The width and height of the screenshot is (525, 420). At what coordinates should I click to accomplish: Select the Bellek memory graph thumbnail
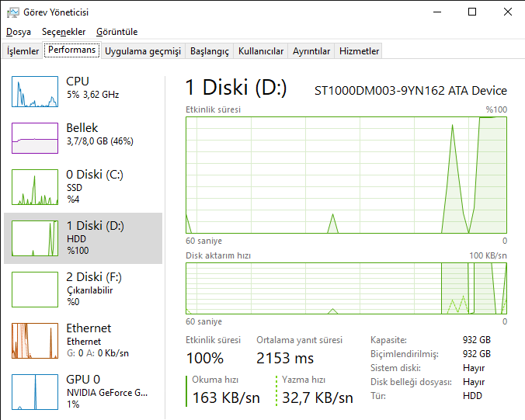click(x=35, y=138)
